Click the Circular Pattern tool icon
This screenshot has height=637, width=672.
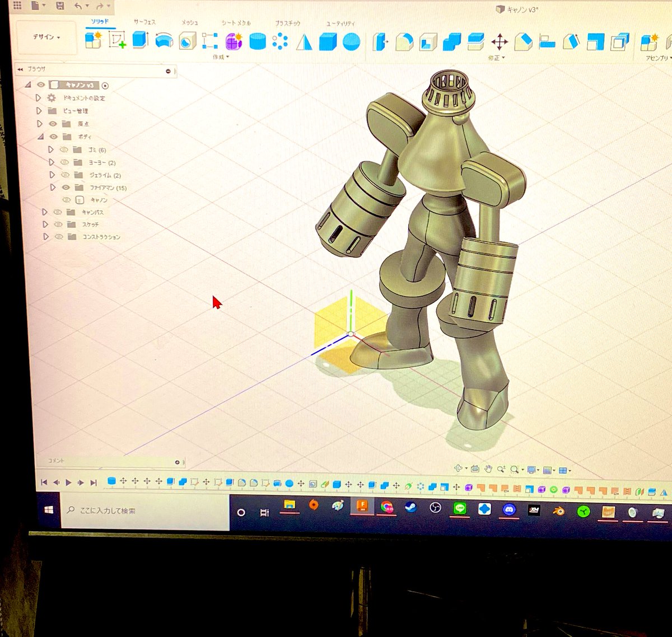click(280, 41)
